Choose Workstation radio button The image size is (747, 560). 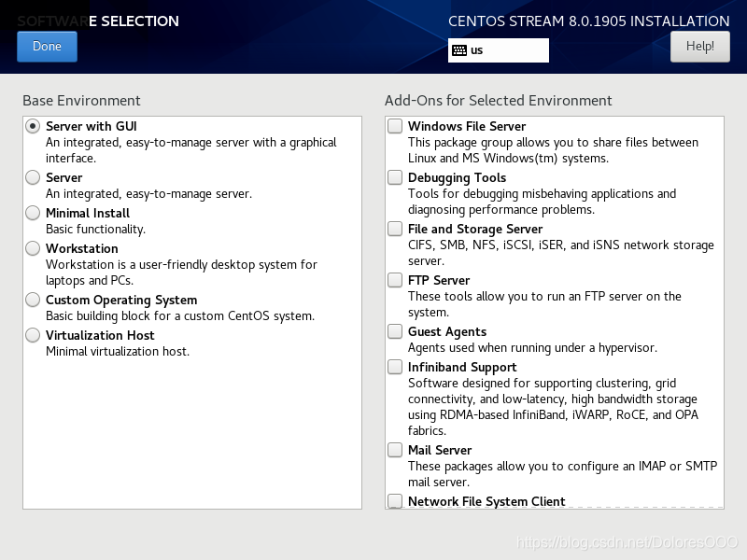(33, 248)
